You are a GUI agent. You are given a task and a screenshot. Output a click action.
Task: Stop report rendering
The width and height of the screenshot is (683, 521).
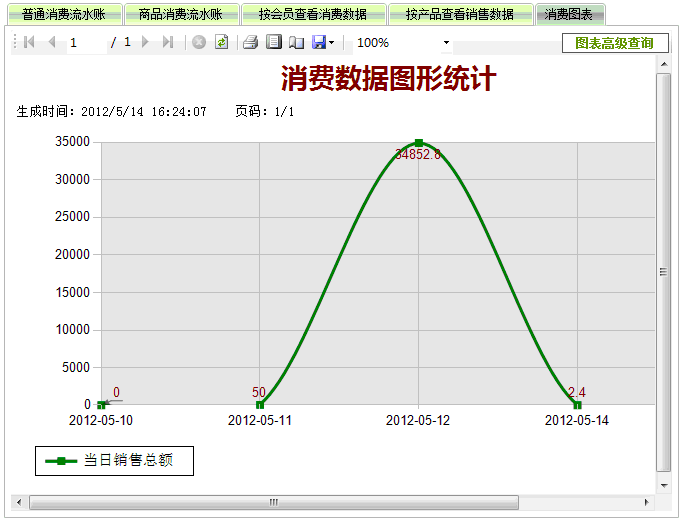[x=199, y=43]
